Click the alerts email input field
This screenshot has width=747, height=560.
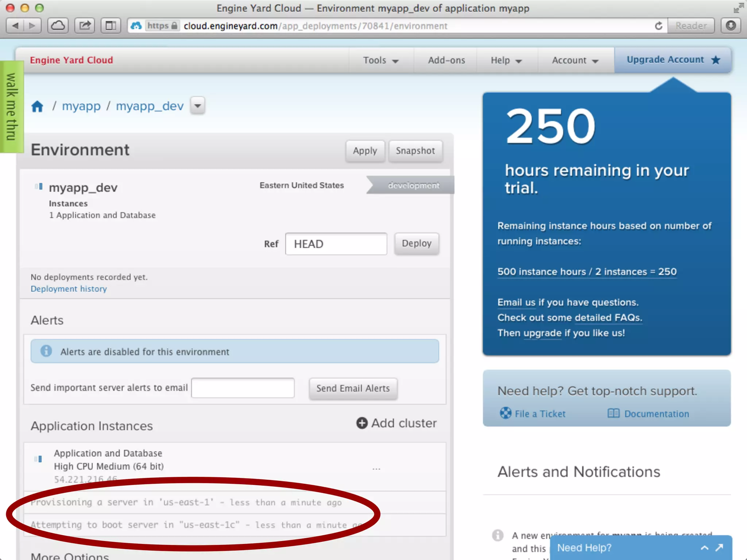243,388
